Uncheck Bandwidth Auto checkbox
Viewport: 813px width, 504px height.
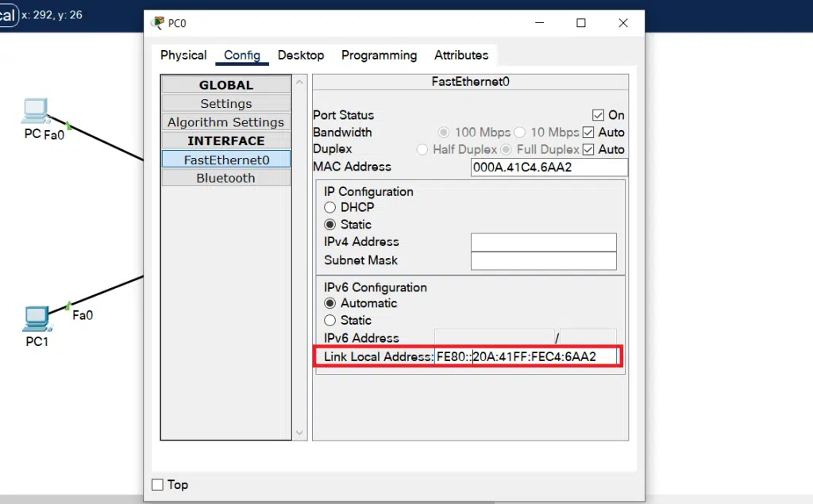(x=588, y=133)
